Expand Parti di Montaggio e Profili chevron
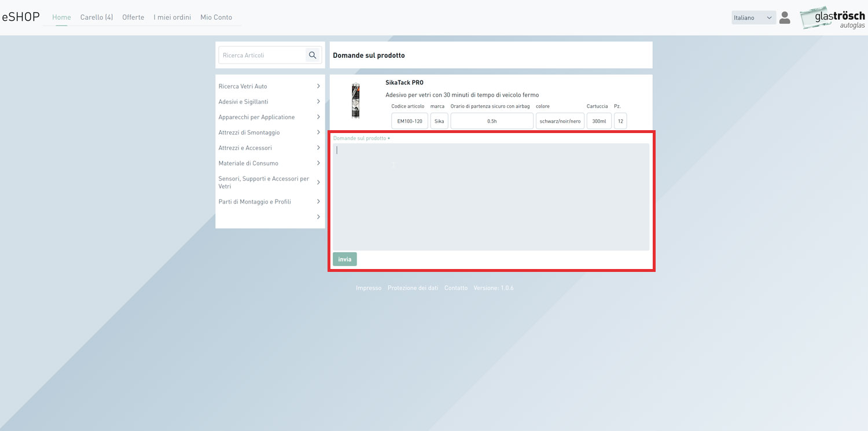Screen dimensions: 868x431 [x=318, y=201]
